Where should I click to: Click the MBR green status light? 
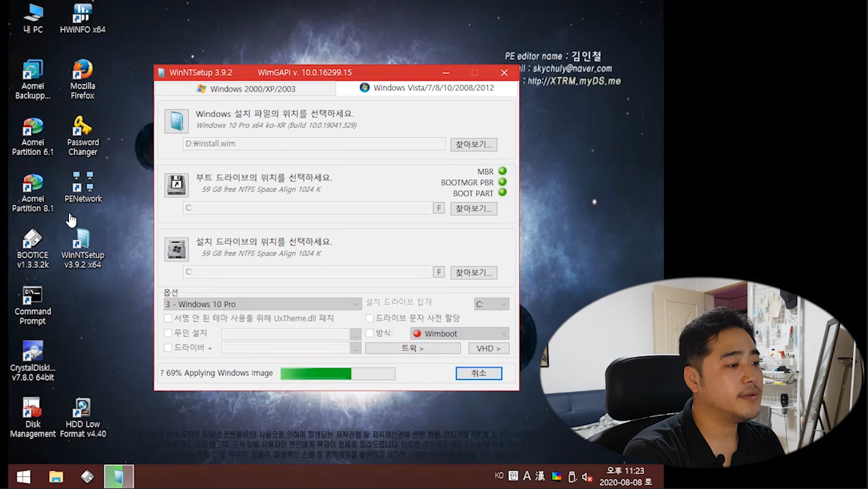coord(502,171)
